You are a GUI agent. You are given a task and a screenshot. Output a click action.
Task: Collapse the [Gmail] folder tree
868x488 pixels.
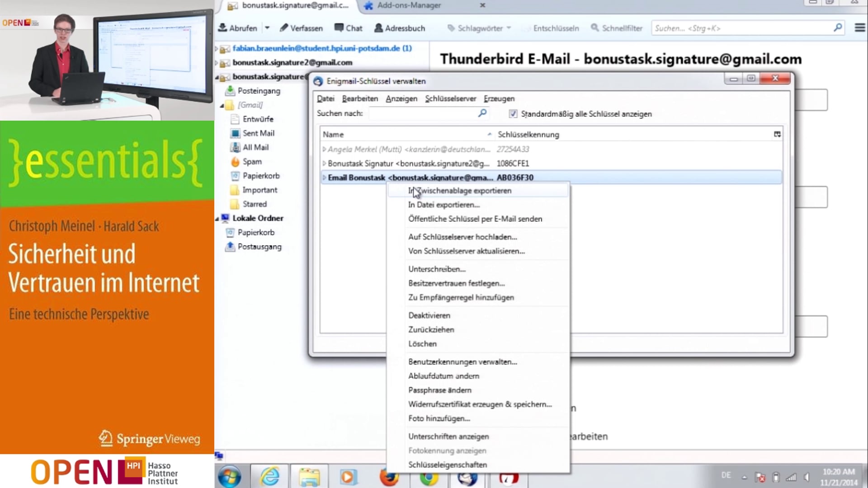(x=222, y=105)
